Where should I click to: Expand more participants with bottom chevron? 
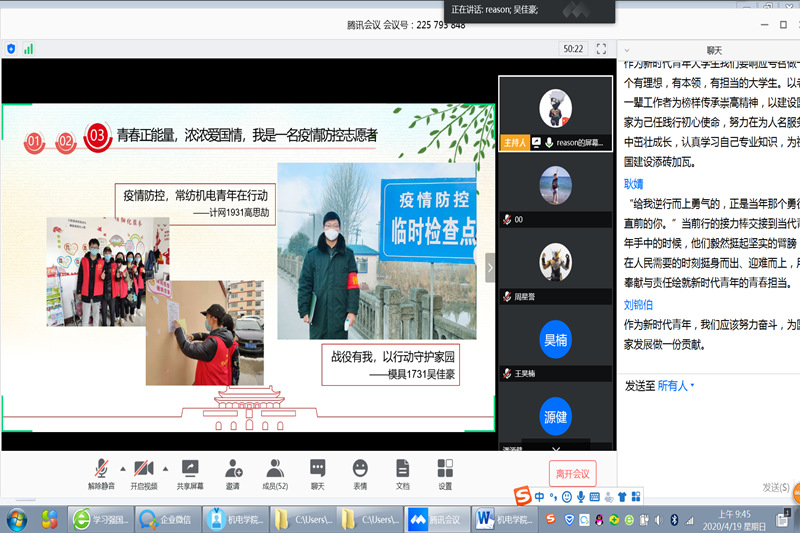(x=556, y=449)
